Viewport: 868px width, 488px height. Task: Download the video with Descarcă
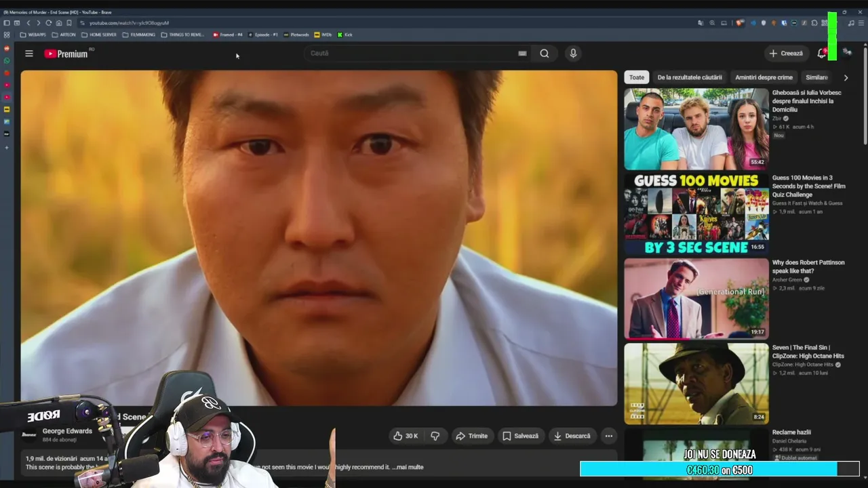tap(572, 436)
